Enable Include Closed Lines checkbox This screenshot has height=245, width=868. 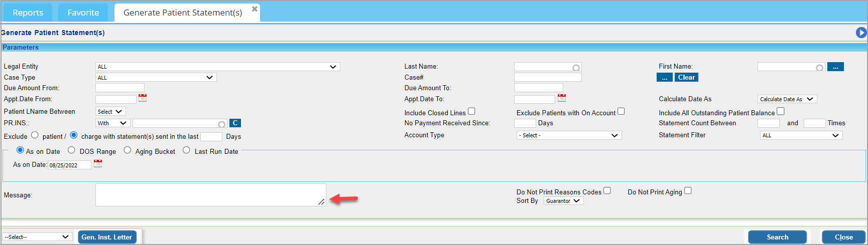point(471,111)
